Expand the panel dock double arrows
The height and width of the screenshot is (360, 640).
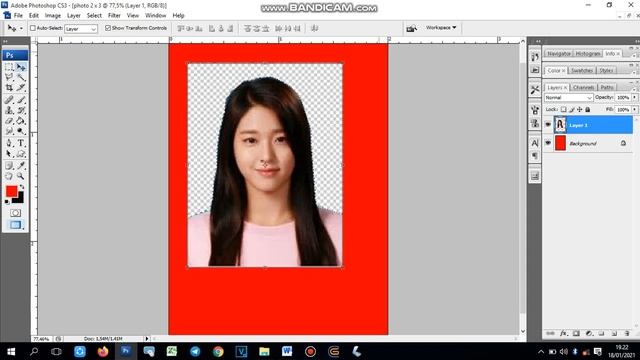point(538,41)
